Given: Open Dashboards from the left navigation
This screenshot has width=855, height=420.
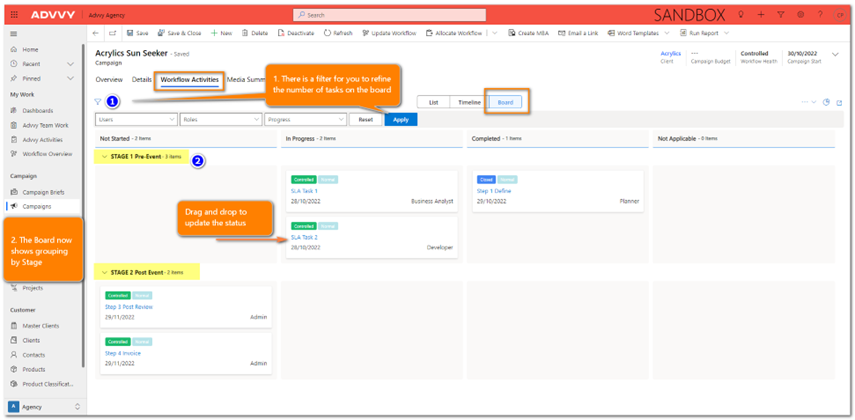Looking at the screenshot, I should pyautogui.click(x=38, y=111).
